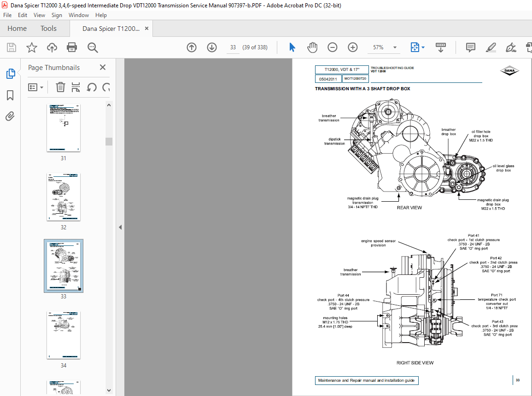Select the Dana Spicer T1200 document tab
532x396 pixels.
click(x=111, y=29)
